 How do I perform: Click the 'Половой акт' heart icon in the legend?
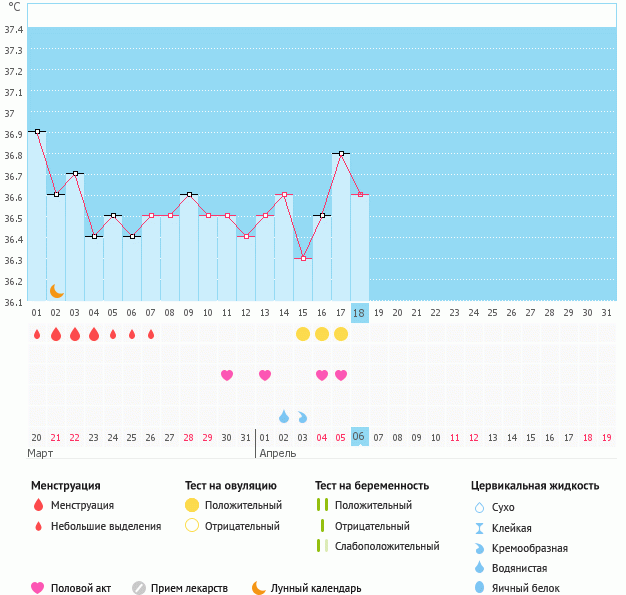pos(38,588)
